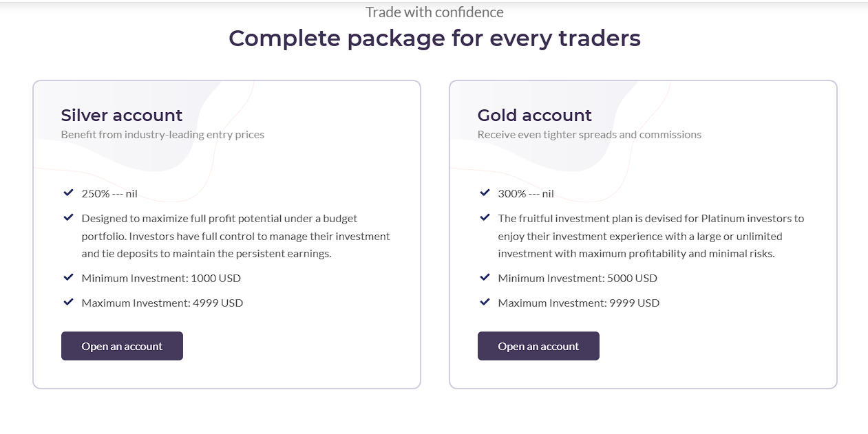Click checkmark beside Maximum Investment 4999 USD
Viewport: 868px width, 434px height.
[x=68, y=303]
